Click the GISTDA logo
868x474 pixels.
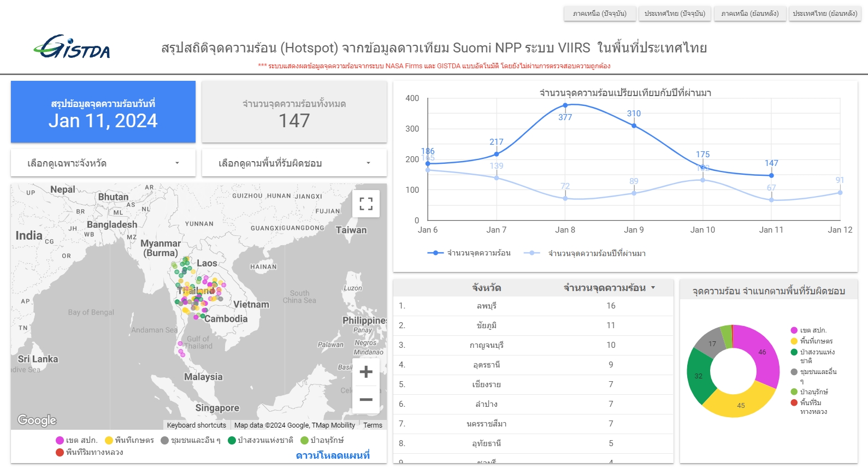click(x=72, y=48)
